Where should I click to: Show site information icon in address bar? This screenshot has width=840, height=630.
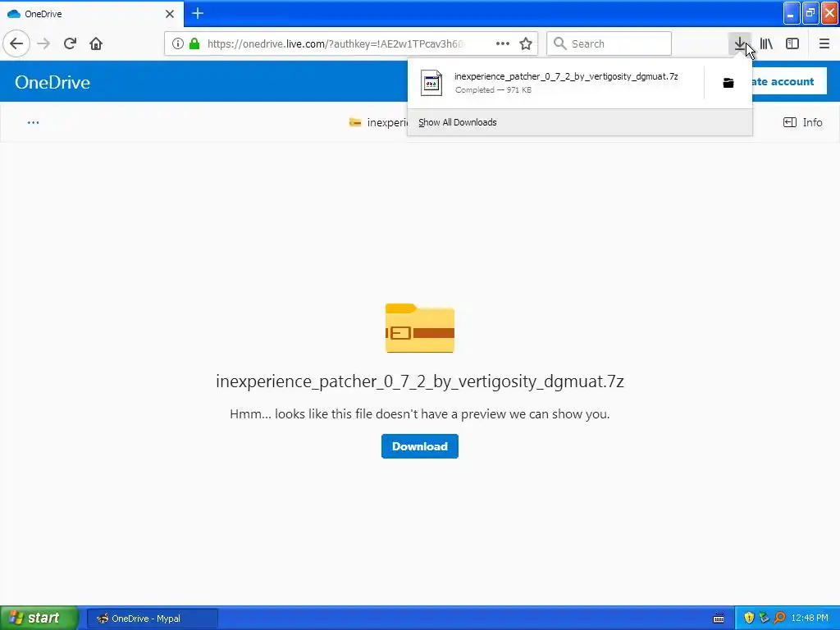click(x=178, y=43)
